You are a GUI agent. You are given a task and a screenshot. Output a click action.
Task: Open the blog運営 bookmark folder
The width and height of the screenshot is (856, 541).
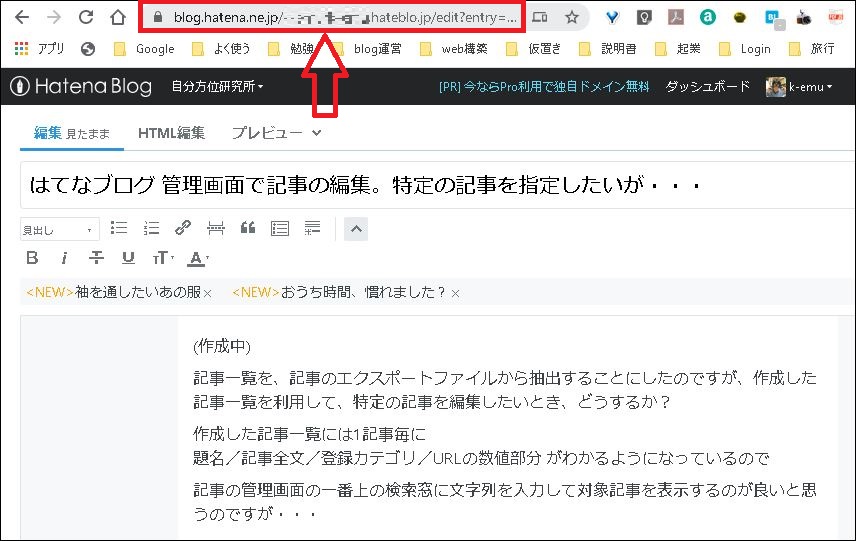tap(367, 49)
